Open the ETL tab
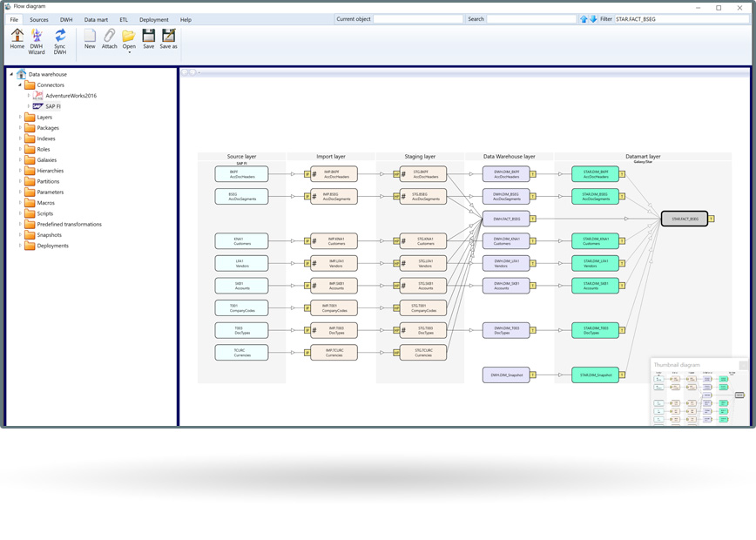Viewport: 756px width, 540px height. (x=124, y=20)
